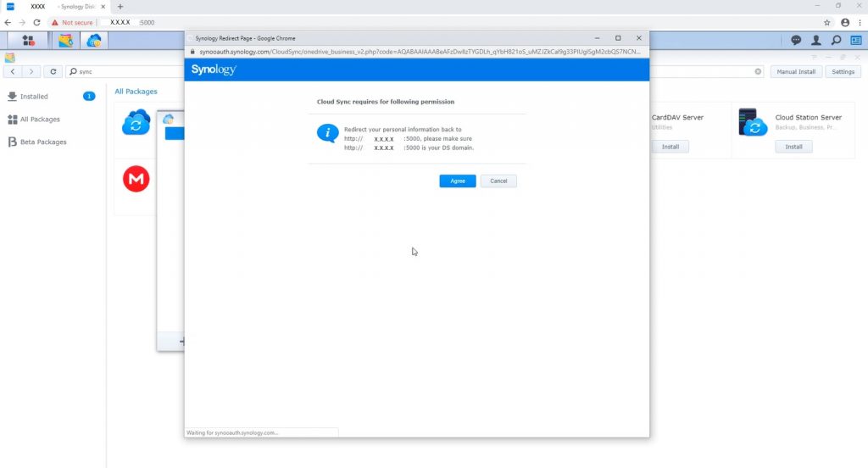Install Cloud Station Server package
868x468 pixels.
click(x=793, y=147)
